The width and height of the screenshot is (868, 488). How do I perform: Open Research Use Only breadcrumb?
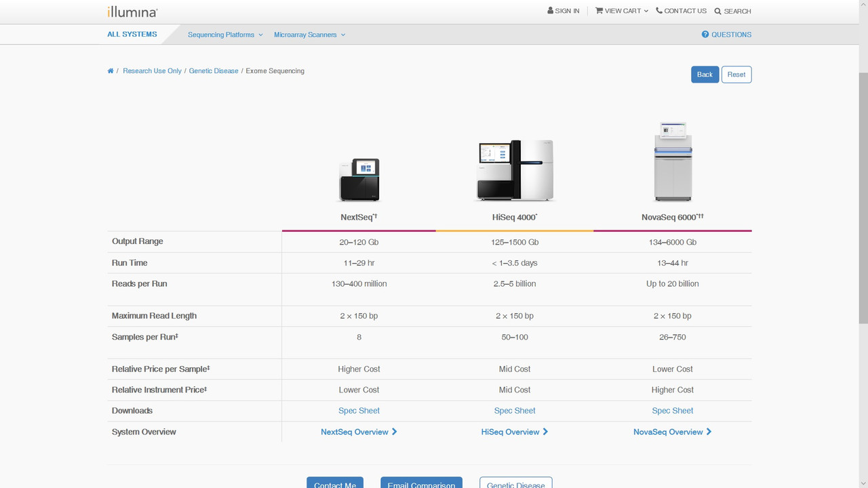152,71
